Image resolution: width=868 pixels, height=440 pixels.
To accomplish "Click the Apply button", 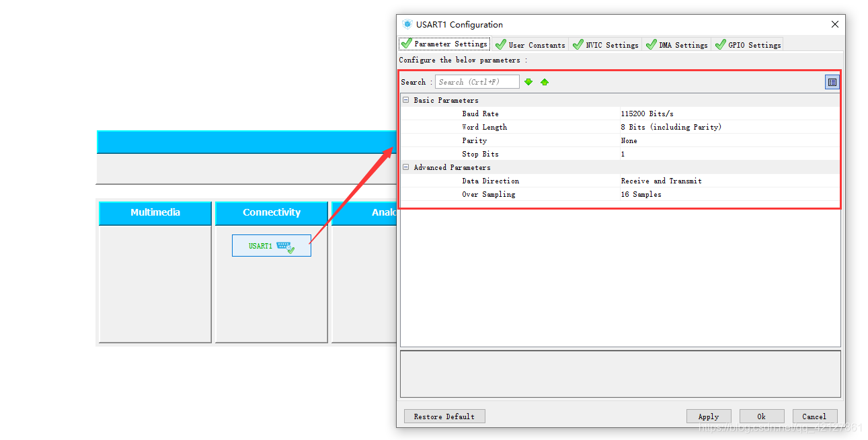I will point(709,416).
